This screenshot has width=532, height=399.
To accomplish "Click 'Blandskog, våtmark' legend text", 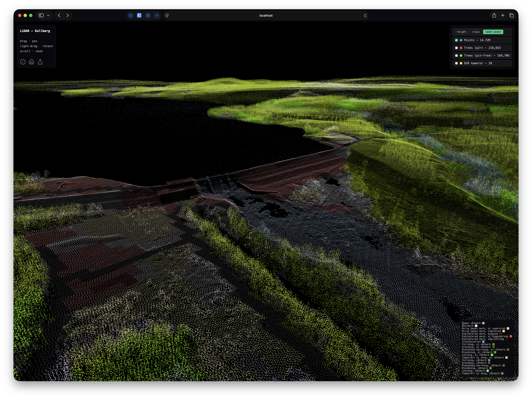I will 475,368.
